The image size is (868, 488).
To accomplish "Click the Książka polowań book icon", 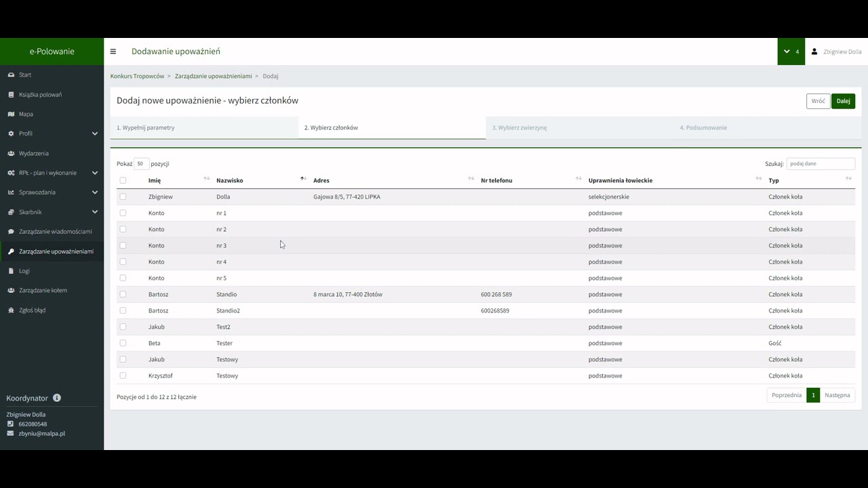I will point(11,94).
